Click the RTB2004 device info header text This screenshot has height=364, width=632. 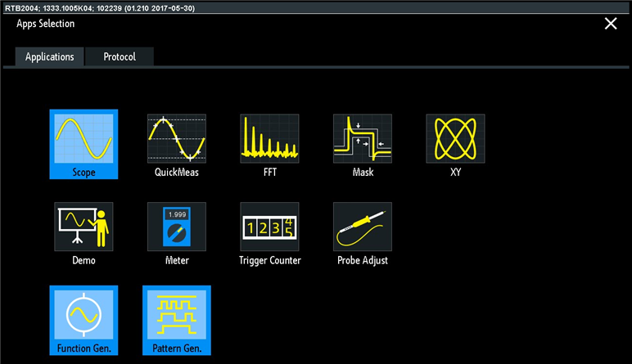[x=100, y=8]
